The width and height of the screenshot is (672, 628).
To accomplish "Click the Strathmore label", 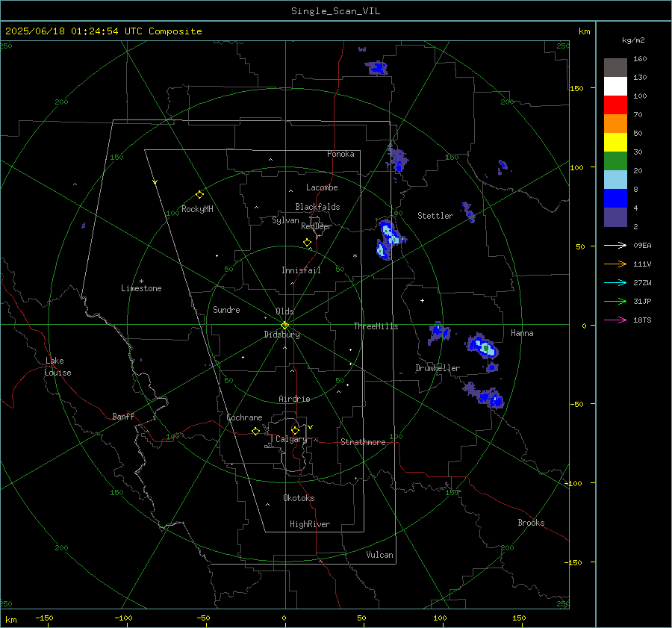I will (x=363, y=442).
